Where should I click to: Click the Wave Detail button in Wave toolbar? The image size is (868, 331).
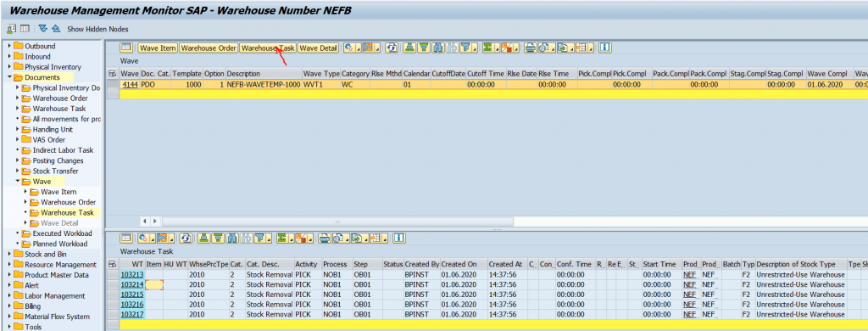319,48
